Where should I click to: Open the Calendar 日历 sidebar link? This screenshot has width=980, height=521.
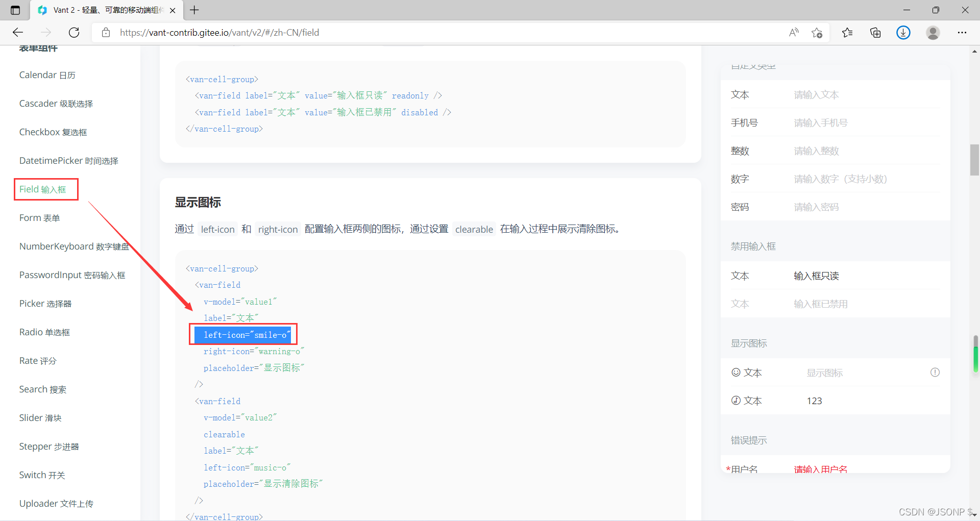(47, 75)
